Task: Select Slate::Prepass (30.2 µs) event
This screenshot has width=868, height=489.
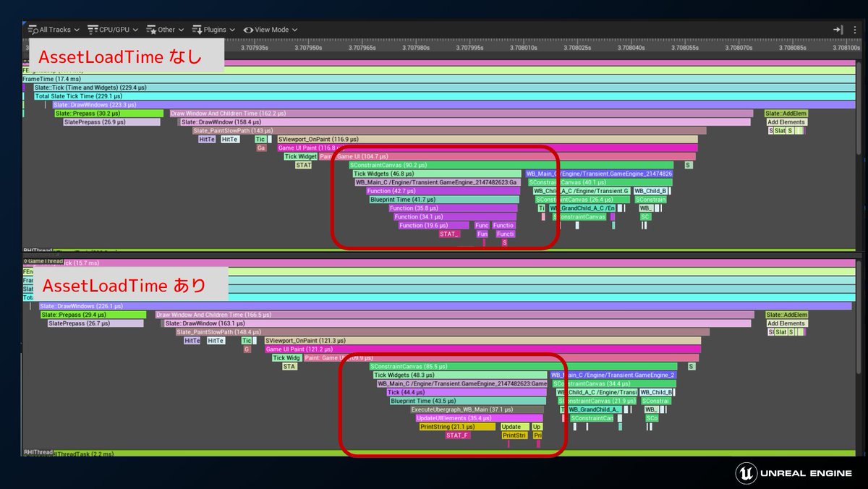Action: tap(109, 113)
